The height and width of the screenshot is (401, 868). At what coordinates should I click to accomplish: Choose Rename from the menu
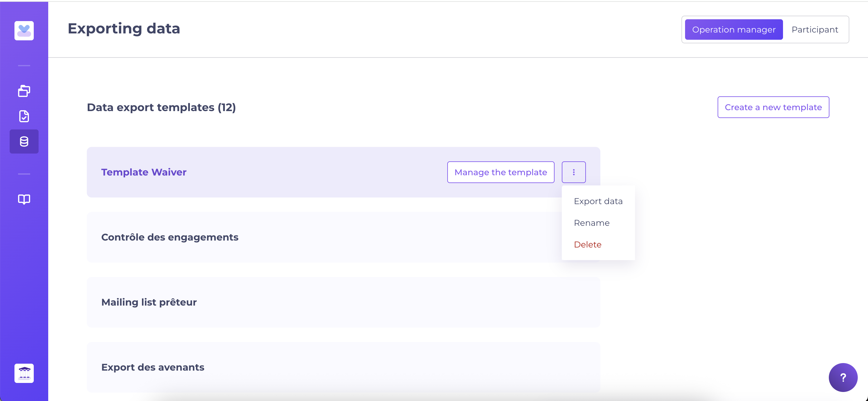(591, 223)
